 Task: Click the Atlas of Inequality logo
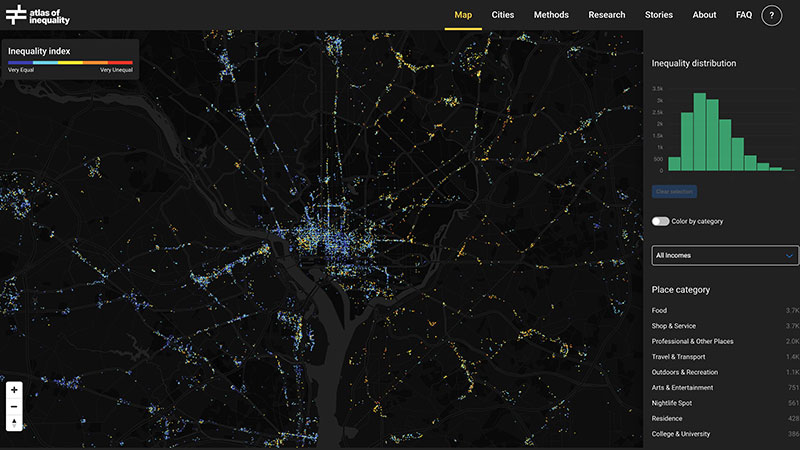(38, 15)
